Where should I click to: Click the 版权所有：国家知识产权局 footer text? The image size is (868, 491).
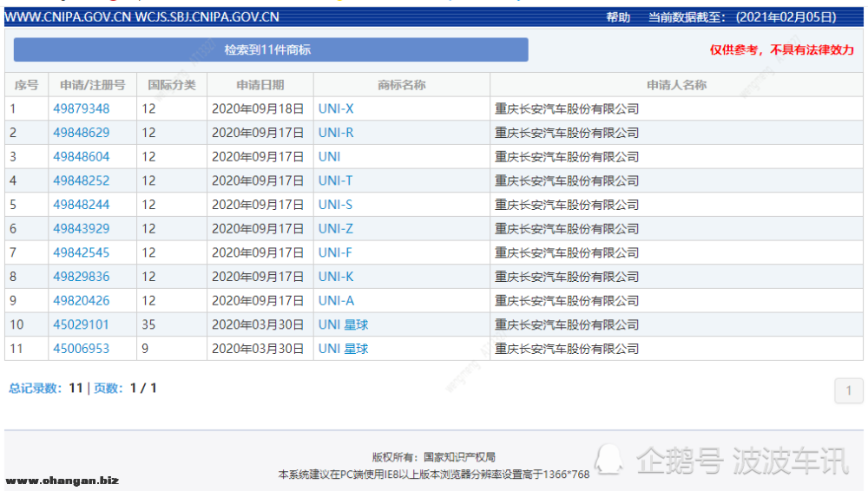[x=433, y=457]
